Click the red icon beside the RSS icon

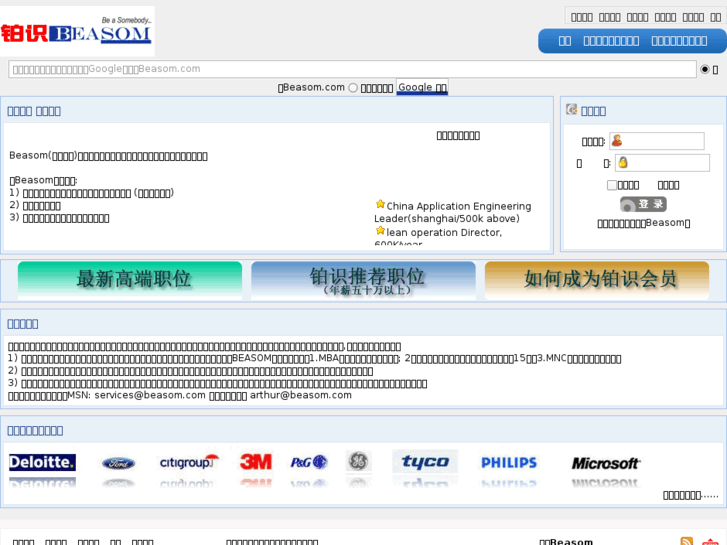710,541
